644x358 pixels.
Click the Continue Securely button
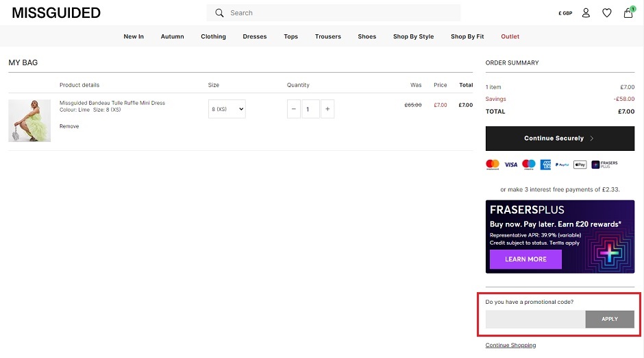(560, 139)
